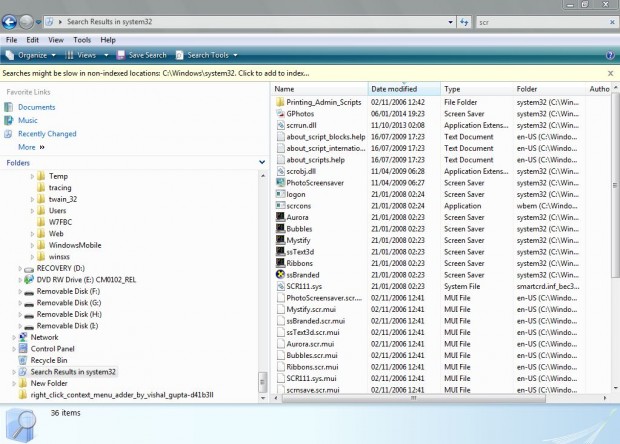Click the search box containing 'scr'
This screenshot has width=620, height=444.
click(542, 23)
